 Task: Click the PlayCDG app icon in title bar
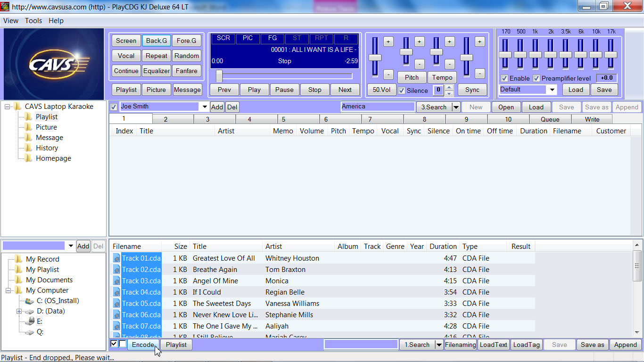[5, 7]
